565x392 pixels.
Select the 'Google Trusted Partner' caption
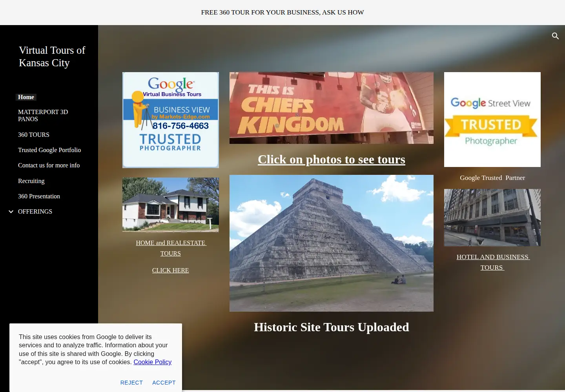(492, 178)
